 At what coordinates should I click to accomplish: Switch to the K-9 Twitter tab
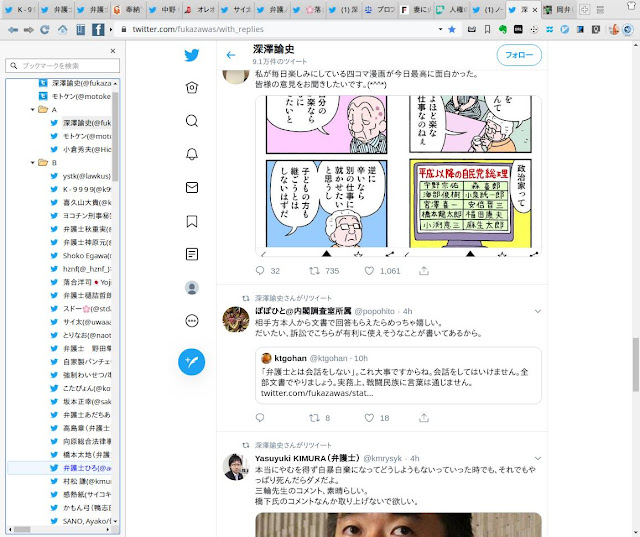pyautogui.click(x=20, y=10)
